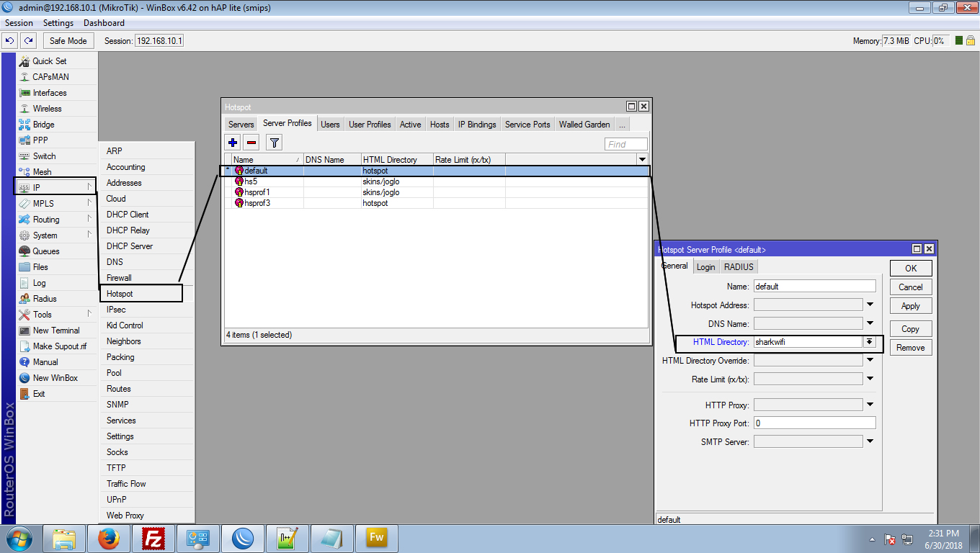Open IP Bindings tab

click(x=477, y=125)
